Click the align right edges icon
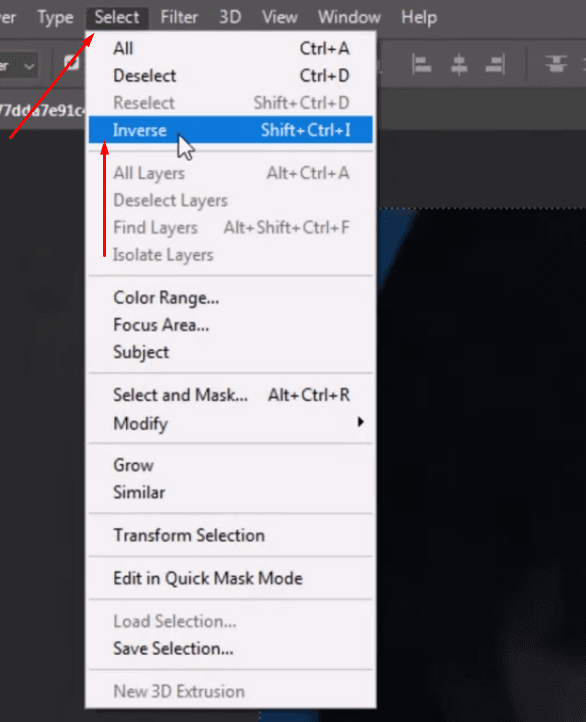 (x=495, y=64)
